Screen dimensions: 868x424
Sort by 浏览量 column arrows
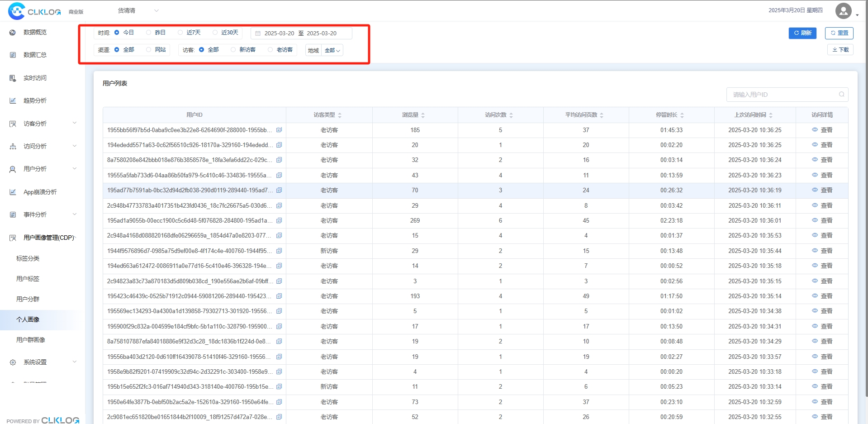tap(423, 115)
